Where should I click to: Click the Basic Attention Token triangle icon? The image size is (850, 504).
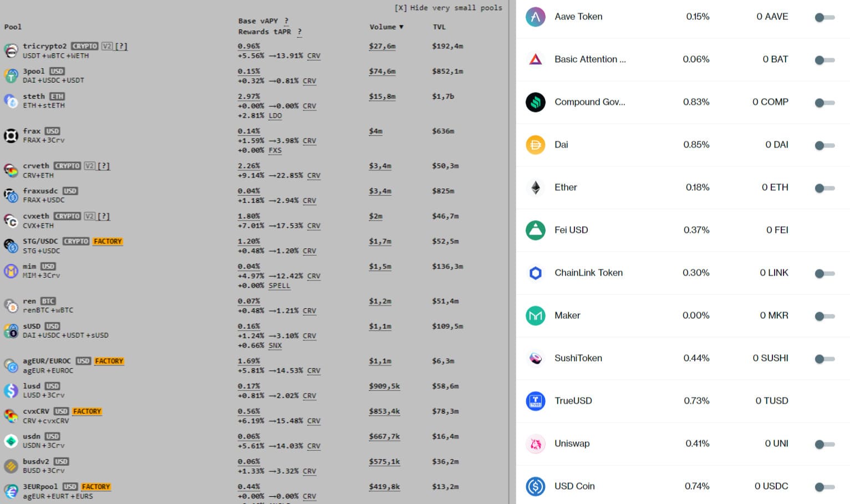point(535,59)
